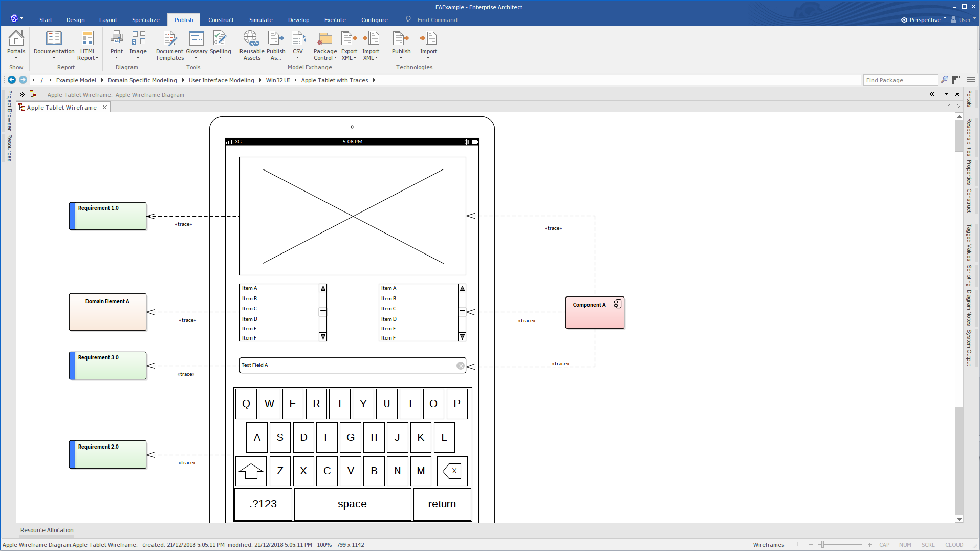Click the vertical scrollbar down arrow
This screenshot has width=980, height=551.
click(x=959, y=519)
